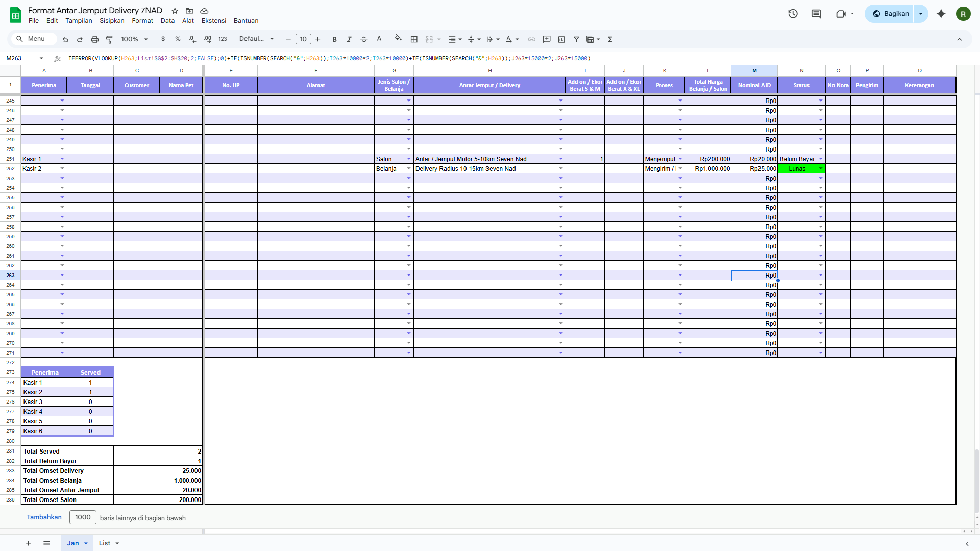
Task: Insert a chart from toolbar
Action: tap(561, 39)
